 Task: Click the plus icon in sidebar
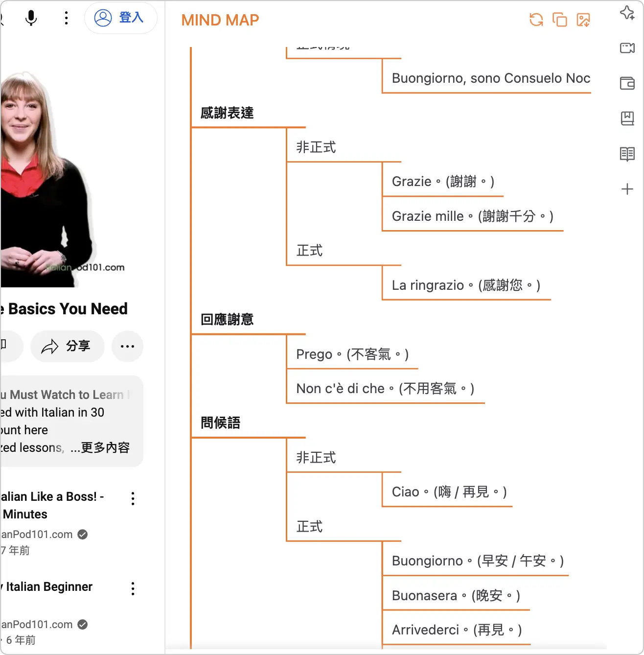[x=627, y=189]
